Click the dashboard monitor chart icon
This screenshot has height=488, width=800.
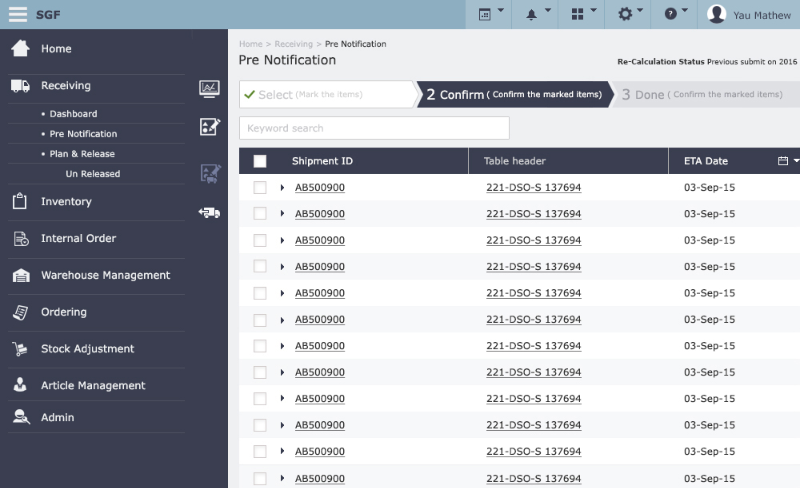(210, 89)
